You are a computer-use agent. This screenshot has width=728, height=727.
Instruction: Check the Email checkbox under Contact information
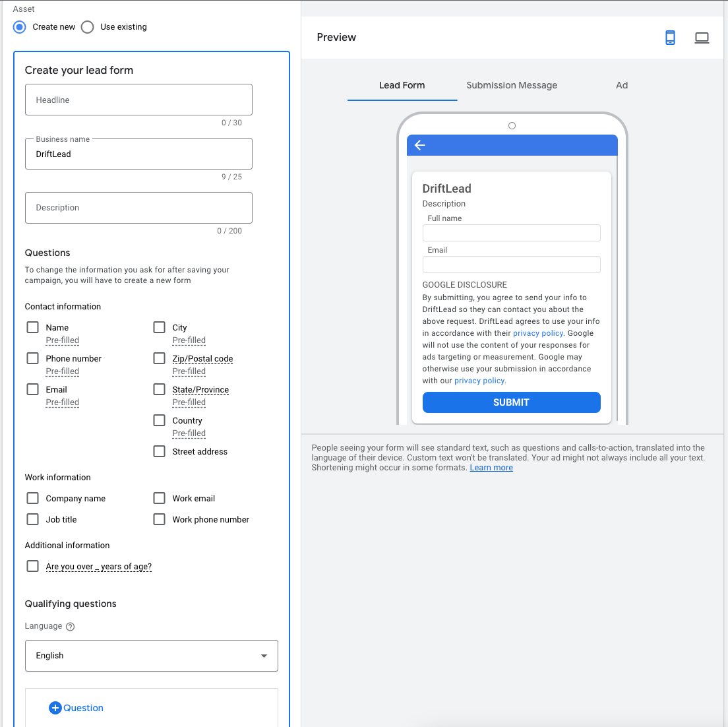point(32,389)
